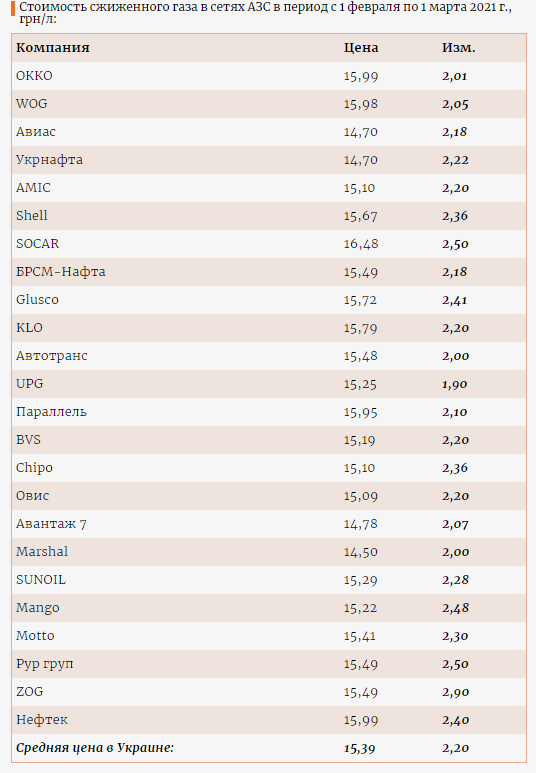The image size is (536, 773).
Task: Click the Chipo row label
Action: pos(34,468)
